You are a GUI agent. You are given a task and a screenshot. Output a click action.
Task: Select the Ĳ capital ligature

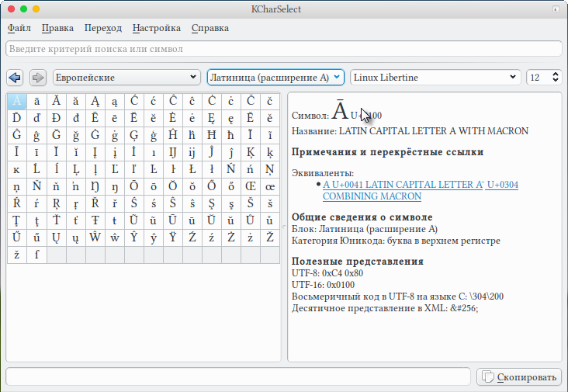pyautogui.click(x=173, y=152)
